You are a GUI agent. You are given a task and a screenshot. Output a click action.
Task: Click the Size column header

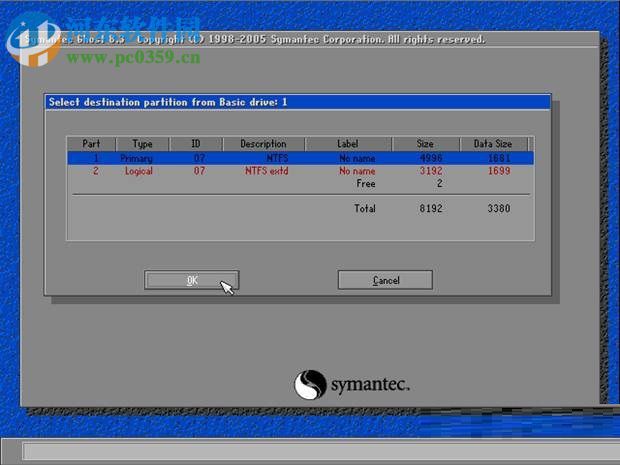(425, 144)
